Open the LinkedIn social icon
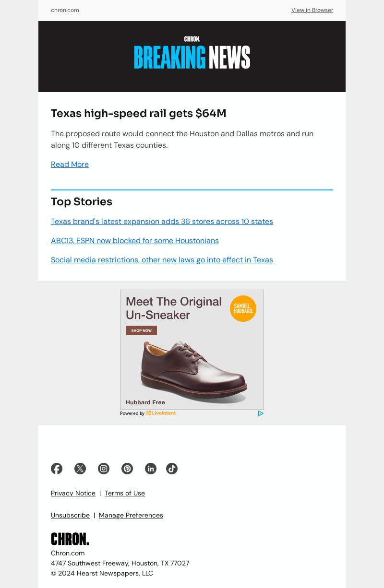 (151, 469)
